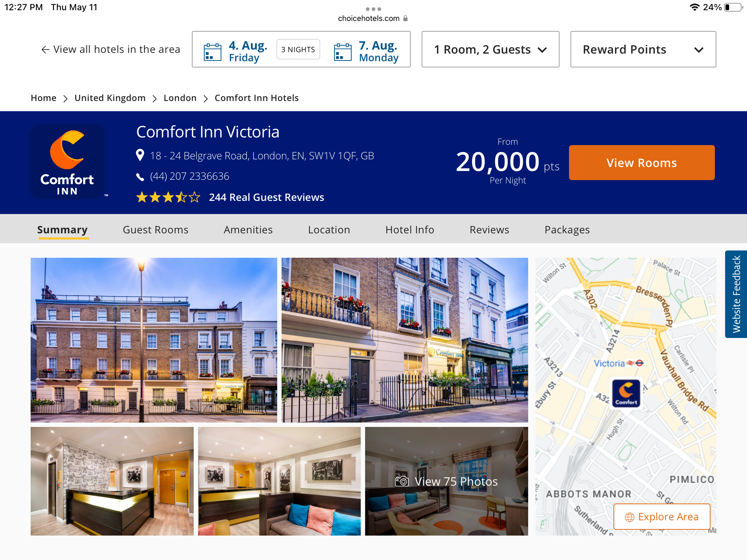Go back via View all hotels in the area
This screenshot has height=560, width=747.
(x=111, y=49)
